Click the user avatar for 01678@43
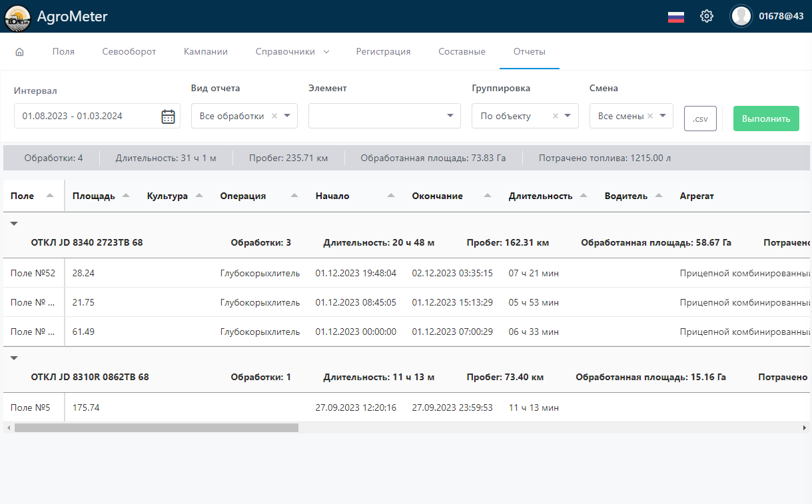Screen dimensions: 812x504 click(741, 16)
